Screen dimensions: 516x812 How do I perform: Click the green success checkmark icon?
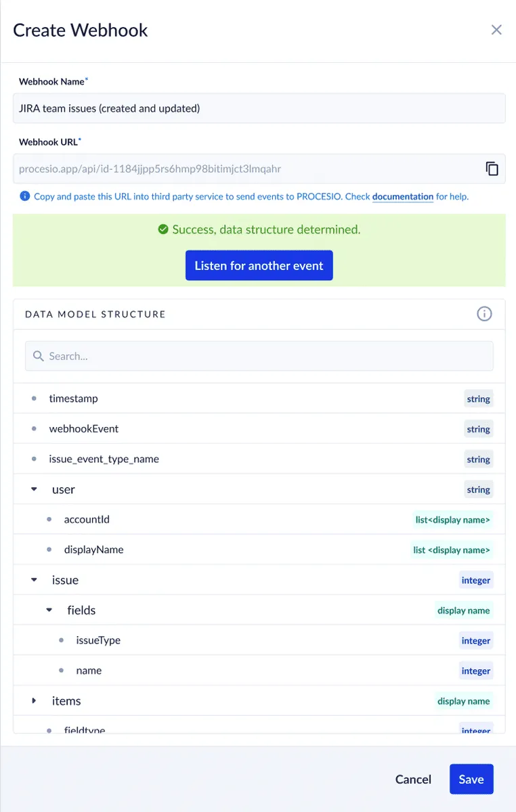pyautogui.click(x=163, y=230)
